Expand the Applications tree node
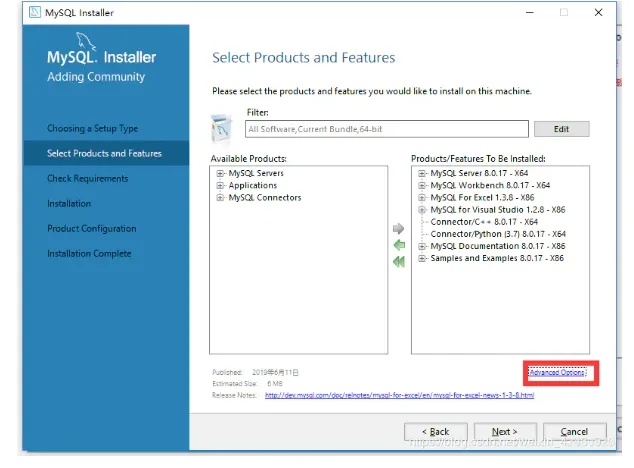The image size is (634, 468). coord(220,185)
